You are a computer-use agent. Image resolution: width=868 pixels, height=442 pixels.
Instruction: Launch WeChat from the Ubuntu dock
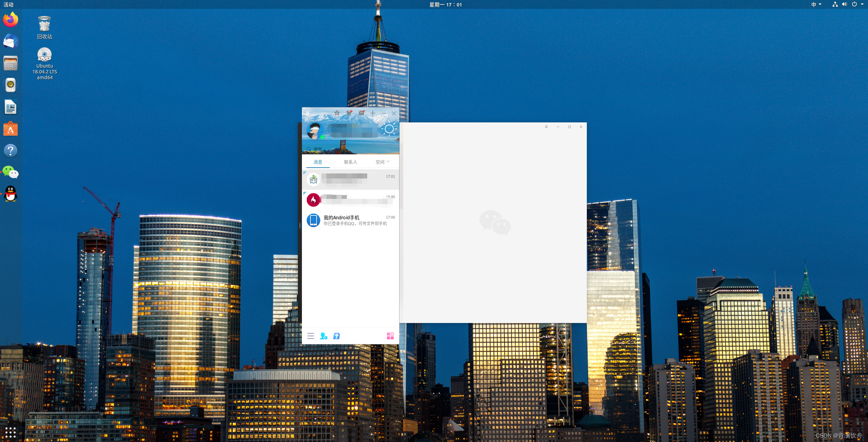coord(11,172)
